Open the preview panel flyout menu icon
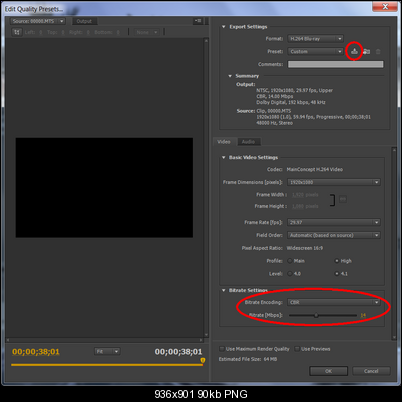 click(198, 21)
